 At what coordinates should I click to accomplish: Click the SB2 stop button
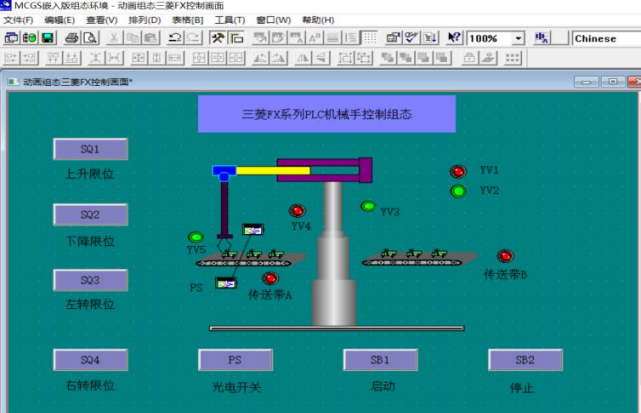(x=525, y=360)
